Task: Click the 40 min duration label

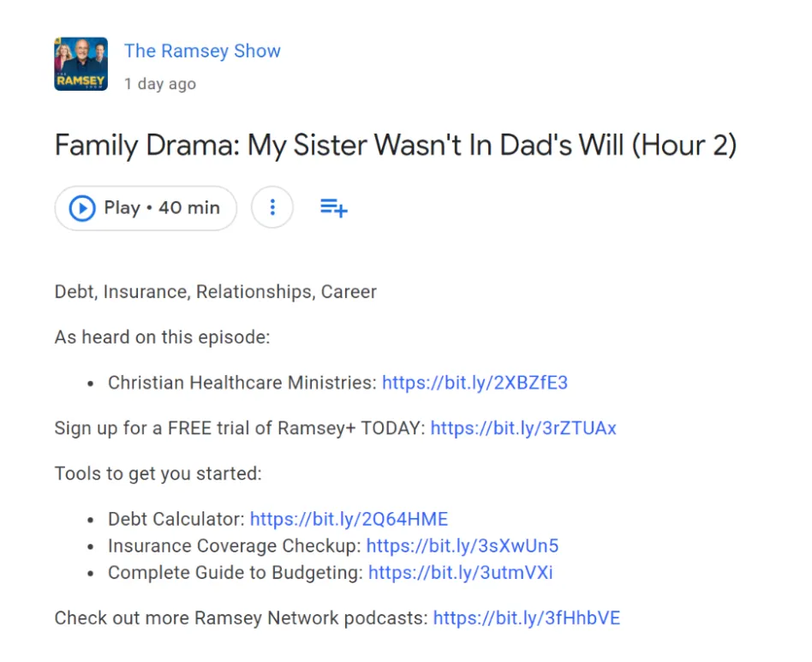Action: [x=189, y=208]
